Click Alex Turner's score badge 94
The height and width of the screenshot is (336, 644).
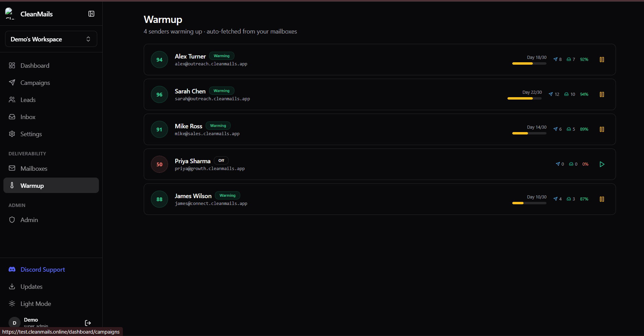coord(159,60)
